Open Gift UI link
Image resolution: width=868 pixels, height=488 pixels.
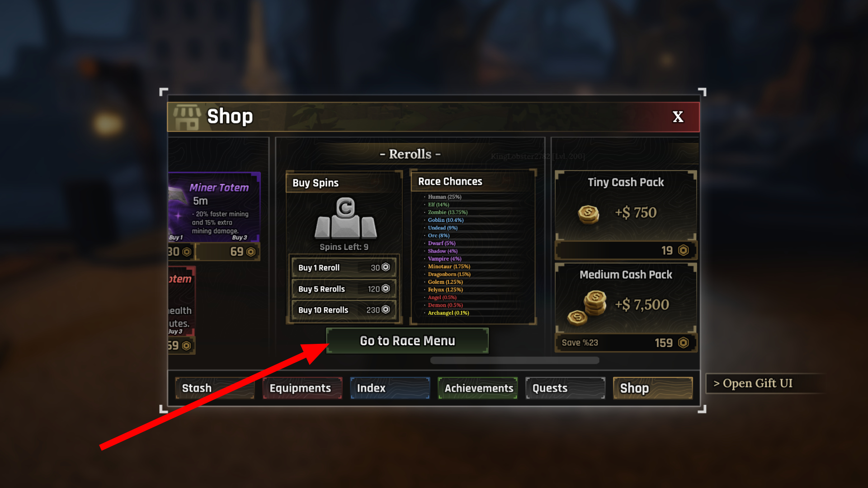[x=753, y=383]
